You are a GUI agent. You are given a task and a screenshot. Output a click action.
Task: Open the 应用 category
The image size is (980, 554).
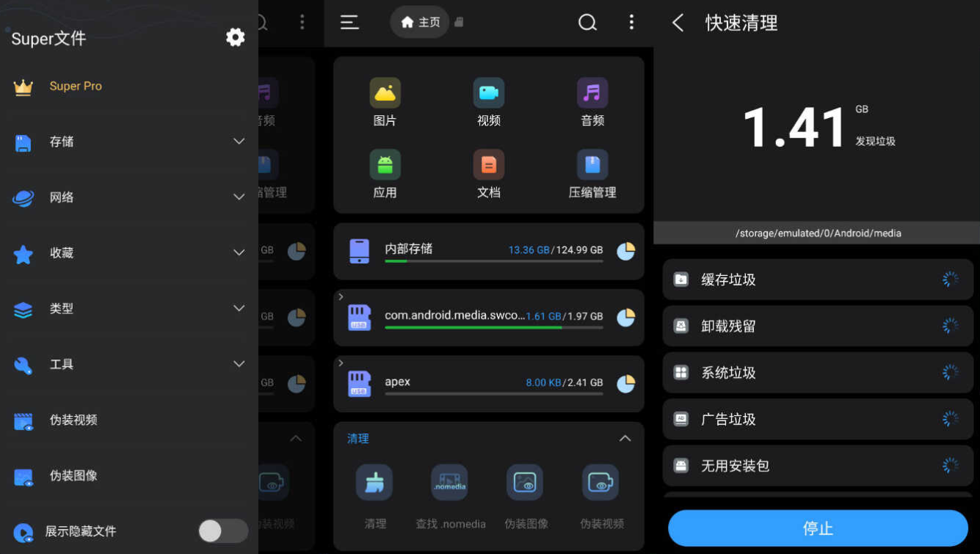(x=385, y=175)
